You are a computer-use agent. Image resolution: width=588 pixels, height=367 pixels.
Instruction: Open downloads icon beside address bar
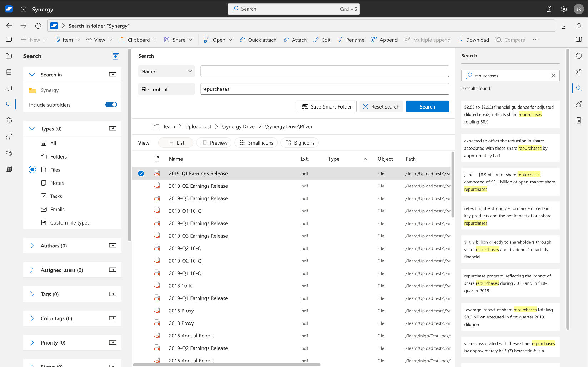[564, 26]
